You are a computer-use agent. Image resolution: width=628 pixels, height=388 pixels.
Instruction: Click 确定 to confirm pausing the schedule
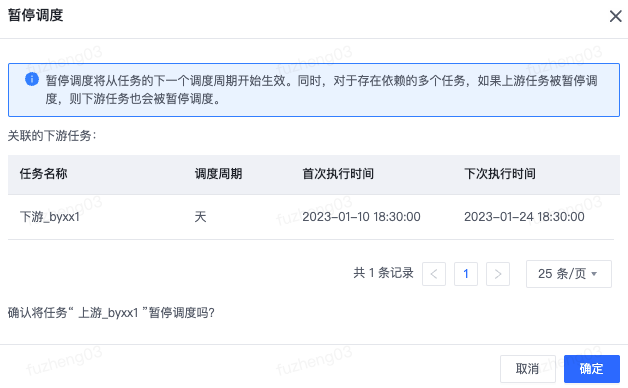[x=592, y=368]
